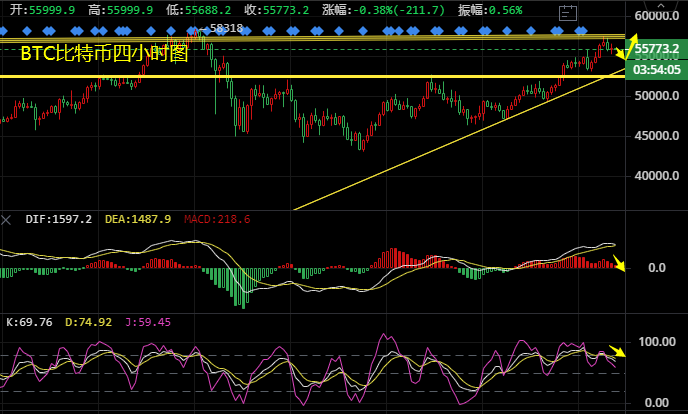Click the candle countdown timer 03:54:05
This screenshot has height=414, width=688.
[656, 70]
